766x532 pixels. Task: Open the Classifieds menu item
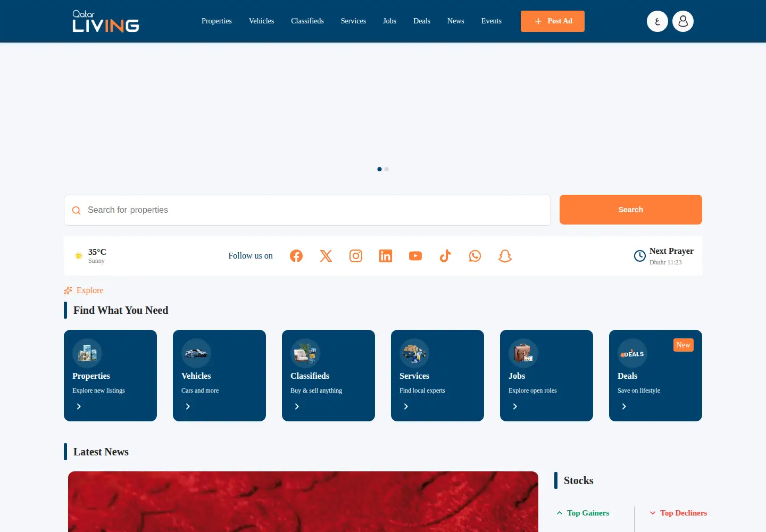pos(307,21)
